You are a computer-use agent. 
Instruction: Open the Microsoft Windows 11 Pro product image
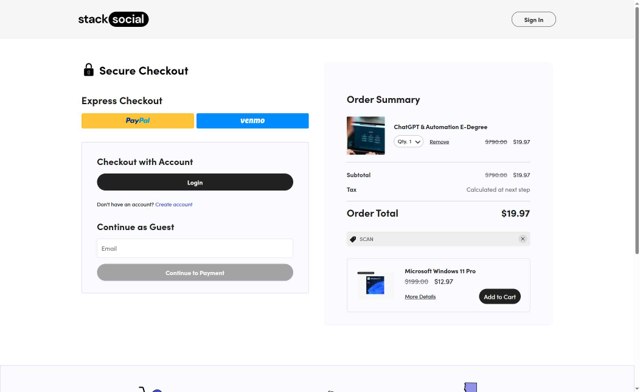point(375,284)
